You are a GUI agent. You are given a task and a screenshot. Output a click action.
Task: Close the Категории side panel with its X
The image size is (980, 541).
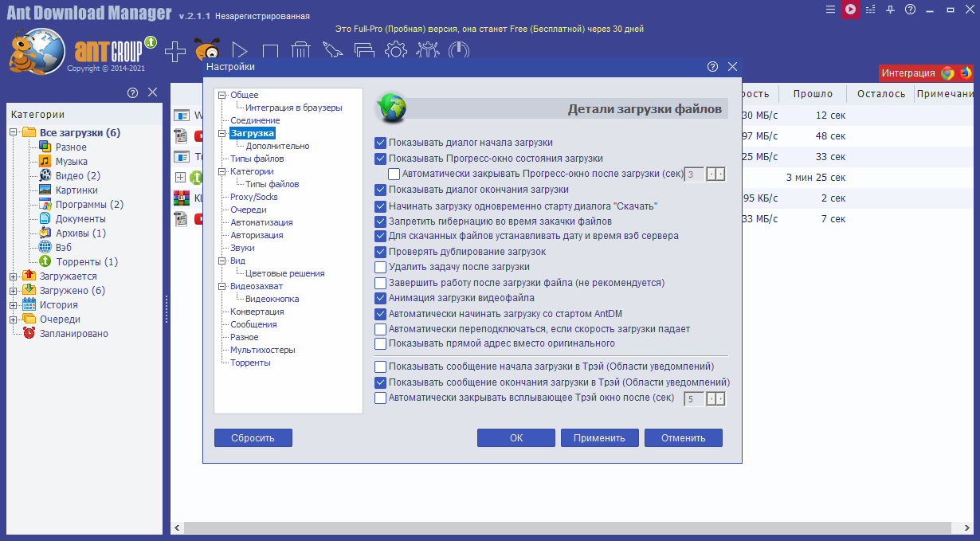[153, 92]
